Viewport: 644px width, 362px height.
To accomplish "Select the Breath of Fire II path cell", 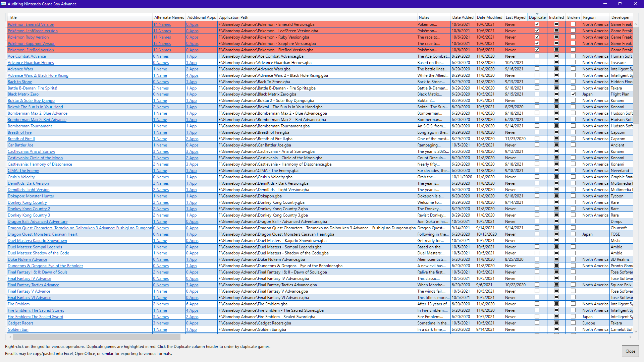I will pyautogui.click(x=317, y=139).
